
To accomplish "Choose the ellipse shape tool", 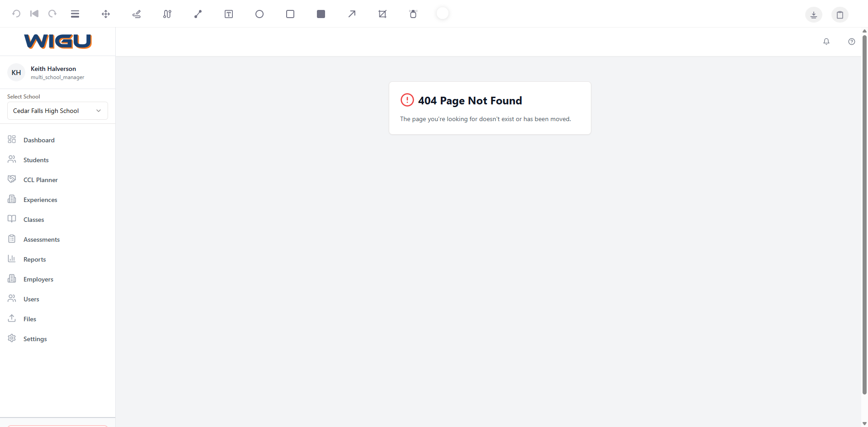I will point(259,14).
